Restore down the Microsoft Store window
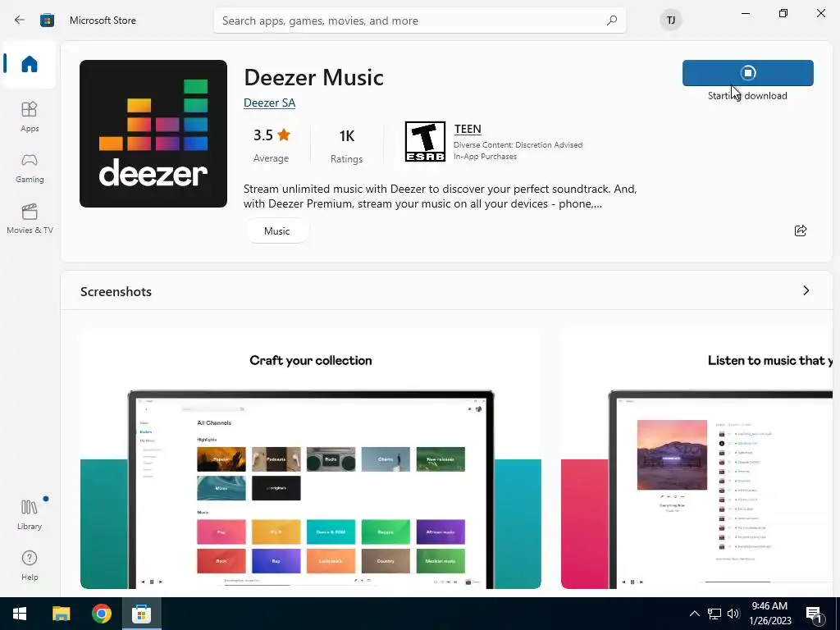 click(x=783, y=13)
